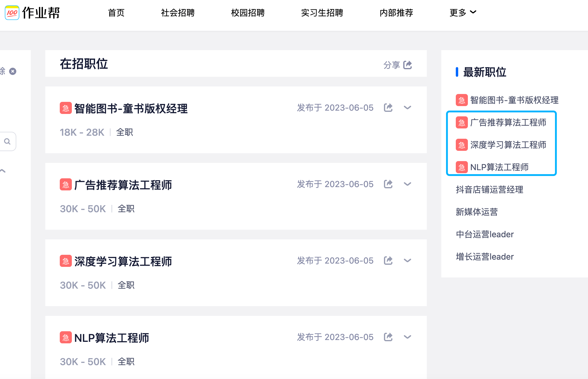The width and height of the screenshot is (588, 379).
Task: Expand details of 智能图书-童书版权经理 posting
Action: click(x=408, y=108)
